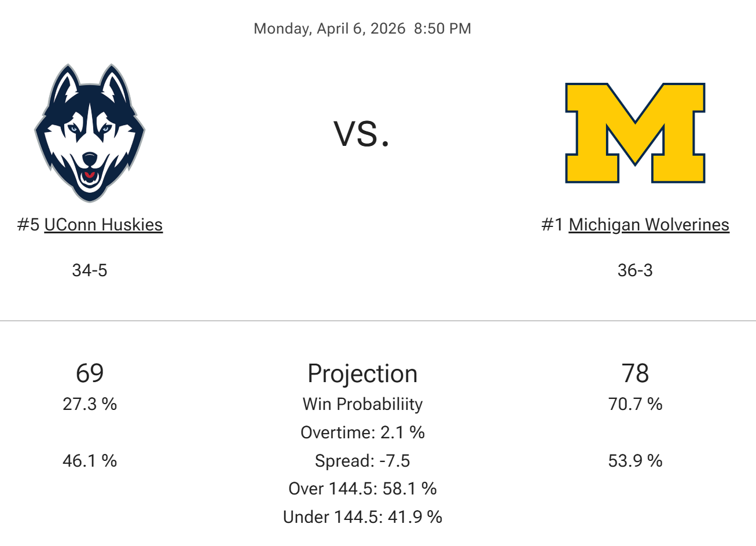Click the Spread -7.5 line
Screen dimensions: 756x546
tap(362, 461)
